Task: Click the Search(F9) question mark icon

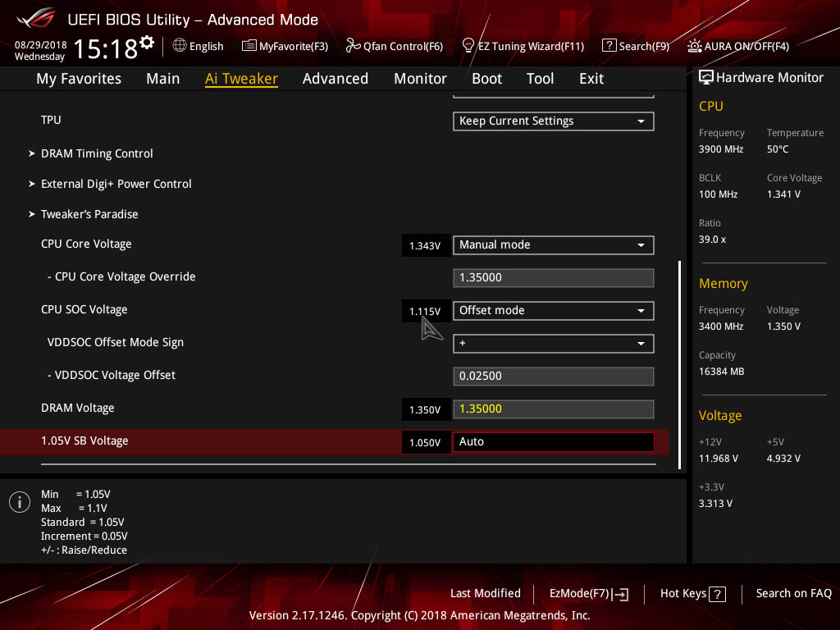Action: coord(609,46)
